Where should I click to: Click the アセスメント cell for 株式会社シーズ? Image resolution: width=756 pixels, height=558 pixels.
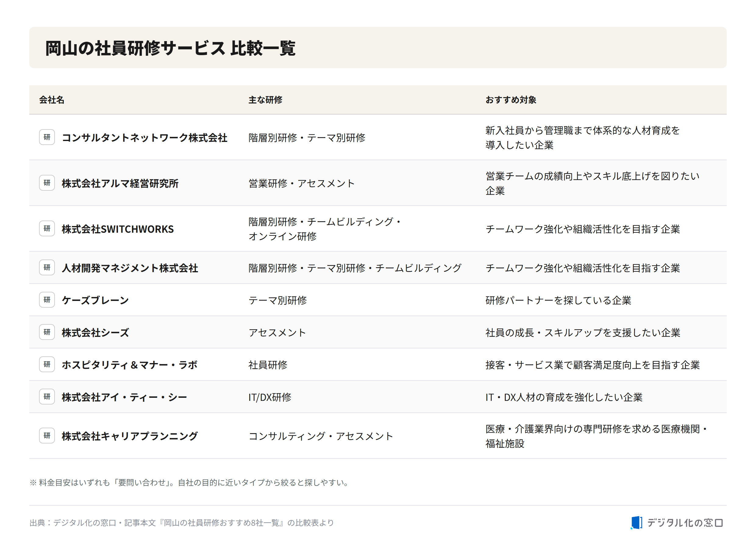(277, 333)
